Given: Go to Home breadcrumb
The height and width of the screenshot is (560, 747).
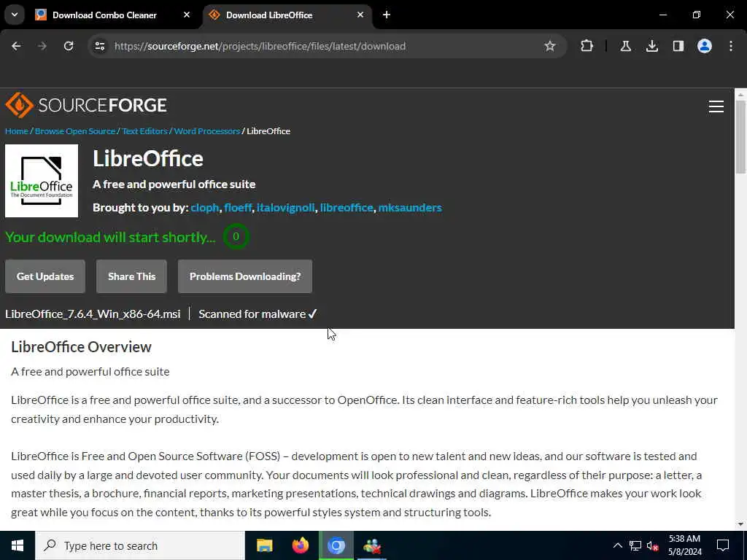Looking at the screenshot, I should [x=17, y=131].
